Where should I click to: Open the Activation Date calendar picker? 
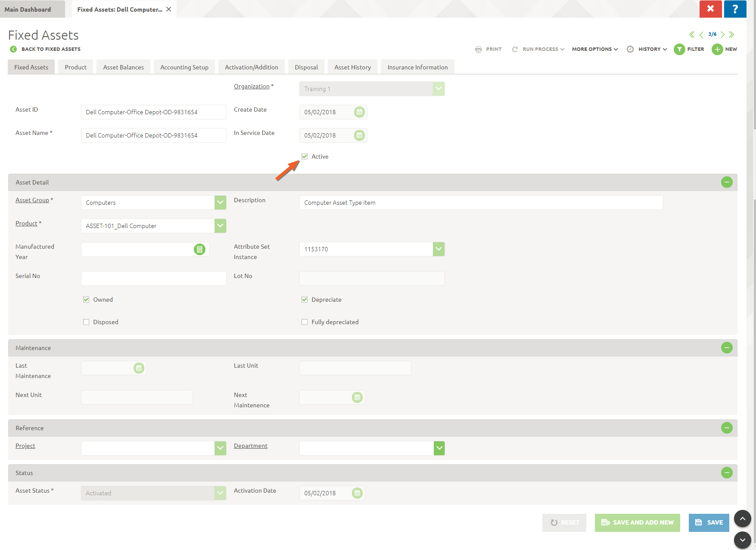[357, 493]
